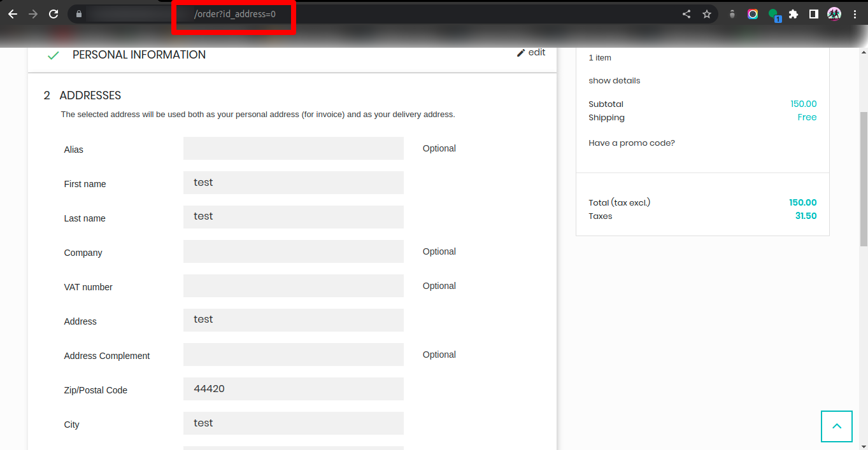
Task: Click the browser address bar URL
Action: point(235,14)
